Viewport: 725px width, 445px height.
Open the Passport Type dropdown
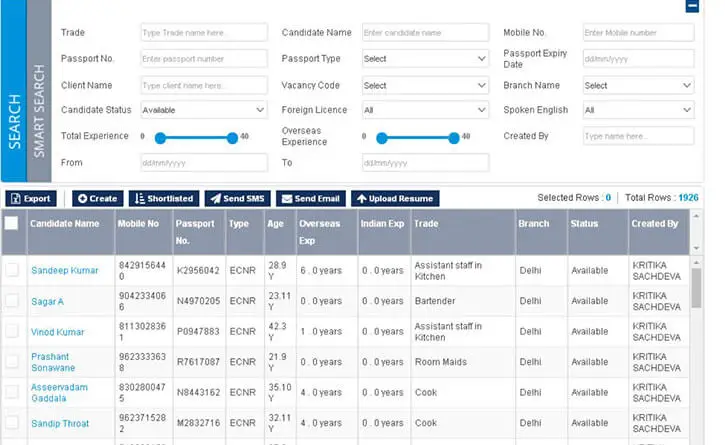[424, 59]
